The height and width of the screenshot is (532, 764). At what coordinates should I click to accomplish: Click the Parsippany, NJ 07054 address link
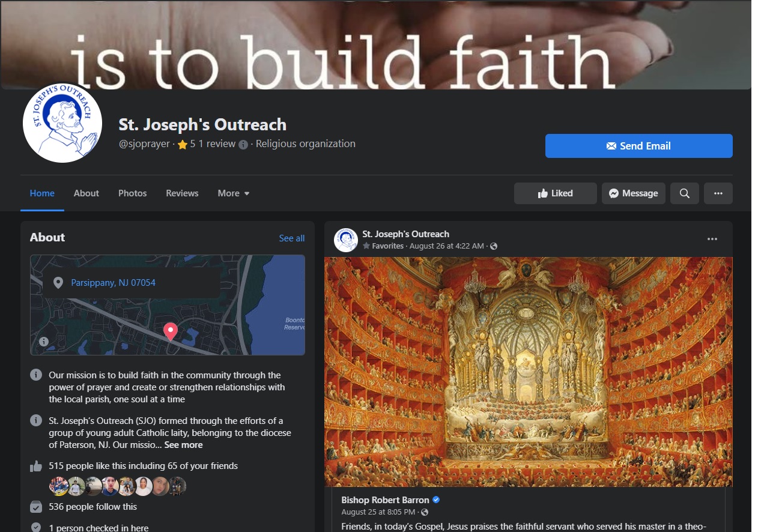[114, 282]
